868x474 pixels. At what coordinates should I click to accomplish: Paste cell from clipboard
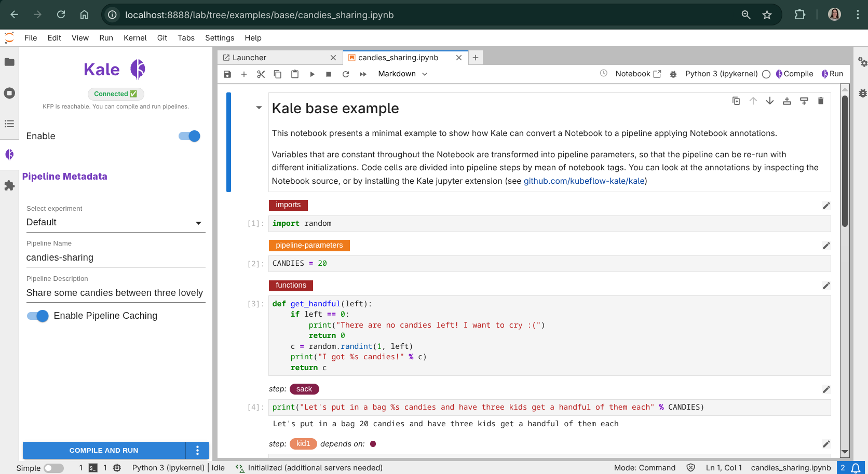tap(295, 74)
